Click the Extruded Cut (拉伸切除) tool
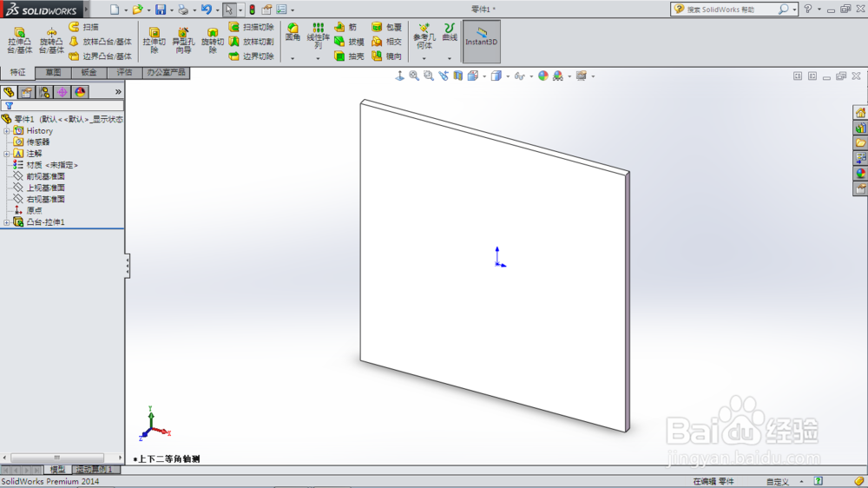 click(154, 41)
